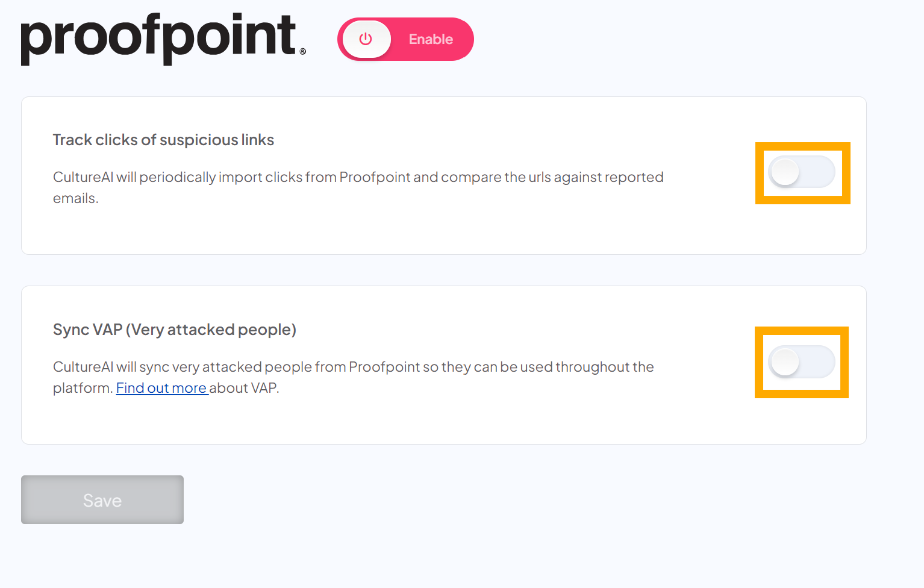This screenshot has width=924, height=588.
Task: Select the Track clicks of suspicious links heading
Action: pos(163,139)
